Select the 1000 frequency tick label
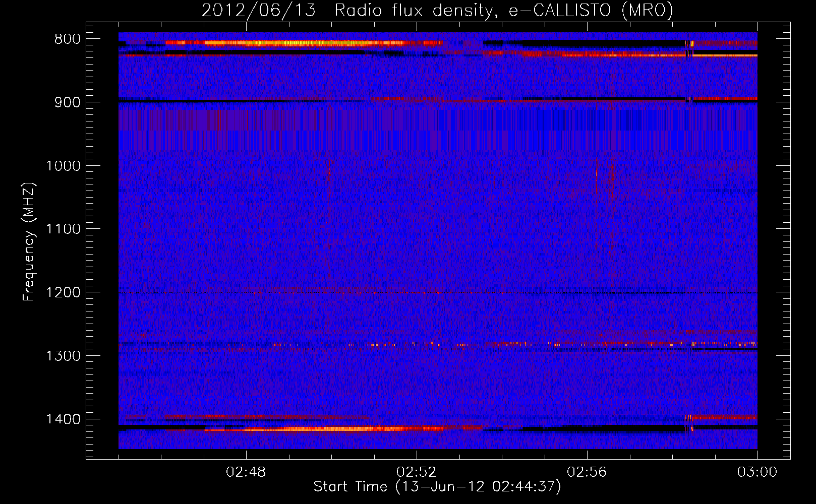This screenshot has height=504, width=816. (x=63, y=166)
